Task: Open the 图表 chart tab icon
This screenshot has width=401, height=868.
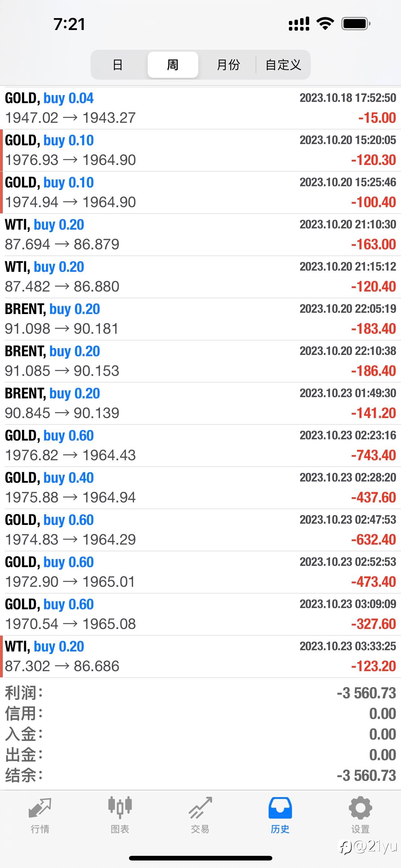Action: click(x=120, y=808)
